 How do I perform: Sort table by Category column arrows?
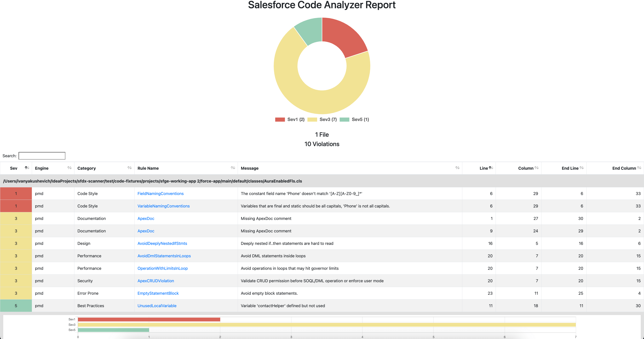(130, 168)
